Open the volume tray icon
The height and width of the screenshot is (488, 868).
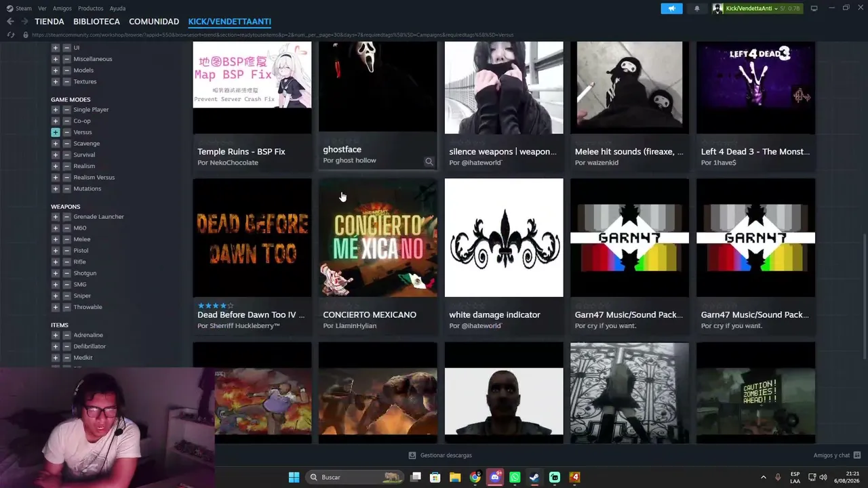tap(823, 477)
